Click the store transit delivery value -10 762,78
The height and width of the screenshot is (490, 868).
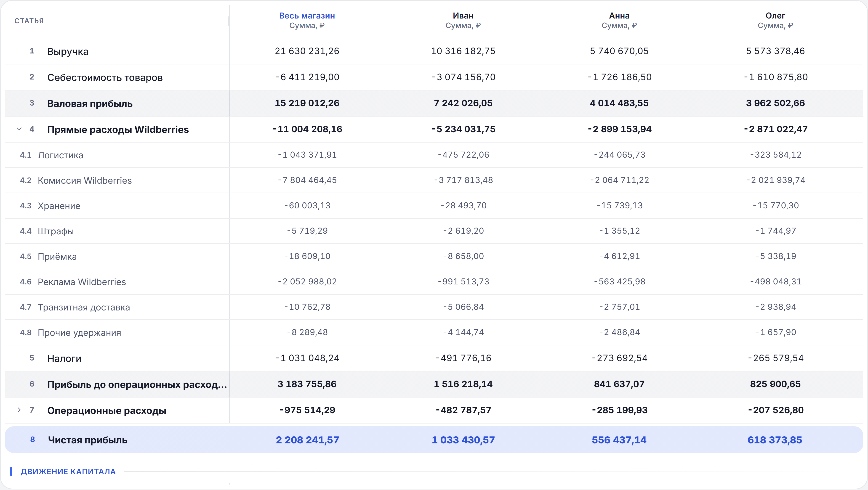point(307,307)
